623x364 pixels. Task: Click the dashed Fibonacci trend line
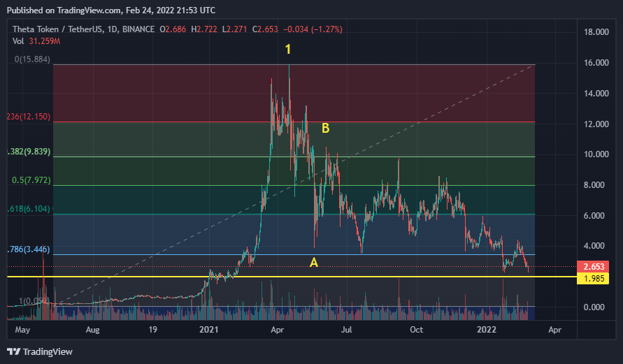point(294,185)
